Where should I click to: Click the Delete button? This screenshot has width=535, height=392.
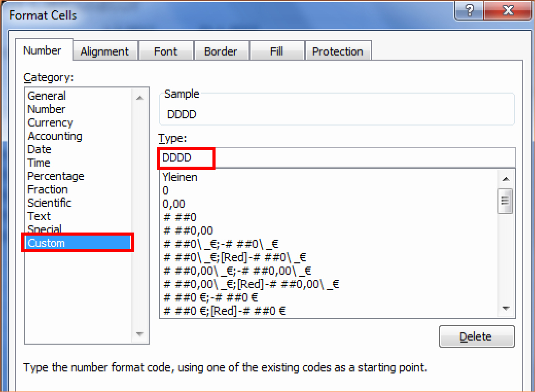[x=476, y=336]
